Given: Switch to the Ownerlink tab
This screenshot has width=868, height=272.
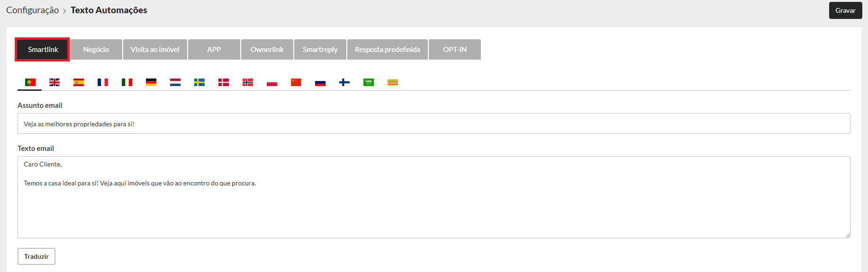Looking at the screenshot, I should (x=267, y=49).
